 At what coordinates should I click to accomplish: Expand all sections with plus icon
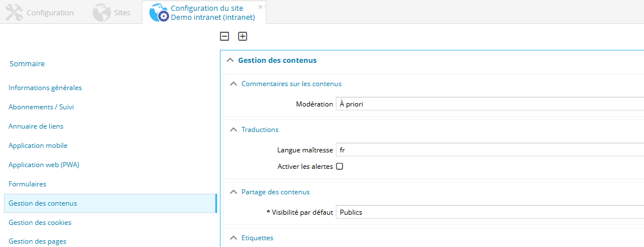(x=243, y=36)
